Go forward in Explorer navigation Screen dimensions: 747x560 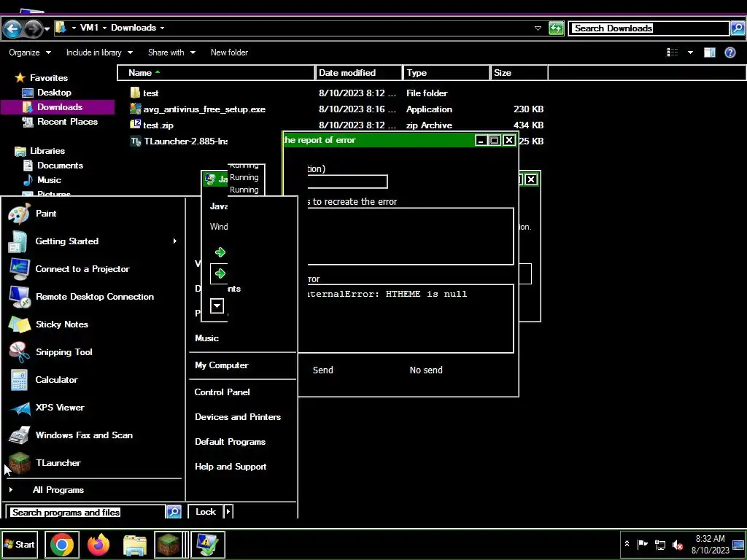pyautogui.click(x=33, y=29)
